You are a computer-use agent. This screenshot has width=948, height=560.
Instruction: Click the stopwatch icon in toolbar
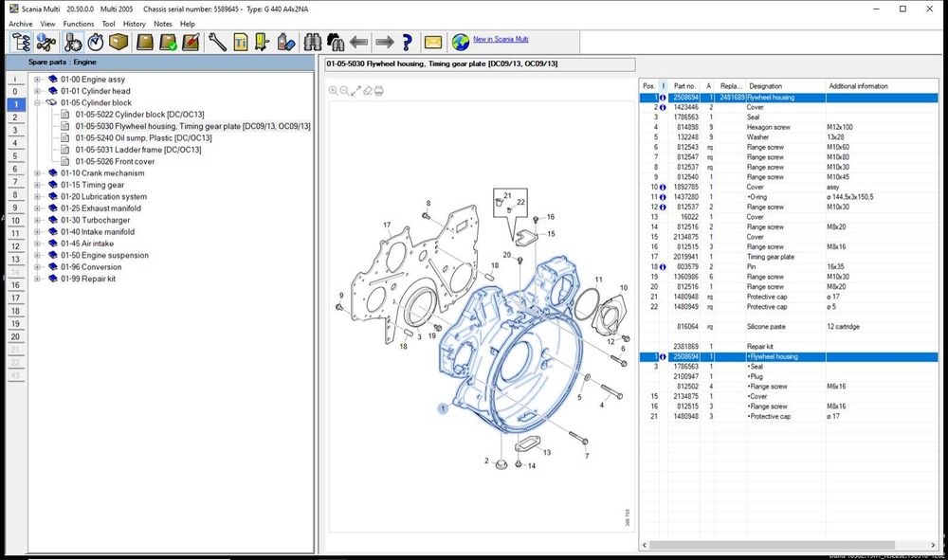point(95,43)
